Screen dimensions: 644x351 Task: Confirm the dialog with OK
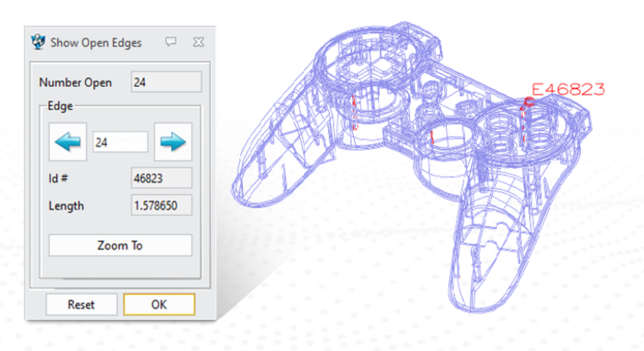point(159,304)
